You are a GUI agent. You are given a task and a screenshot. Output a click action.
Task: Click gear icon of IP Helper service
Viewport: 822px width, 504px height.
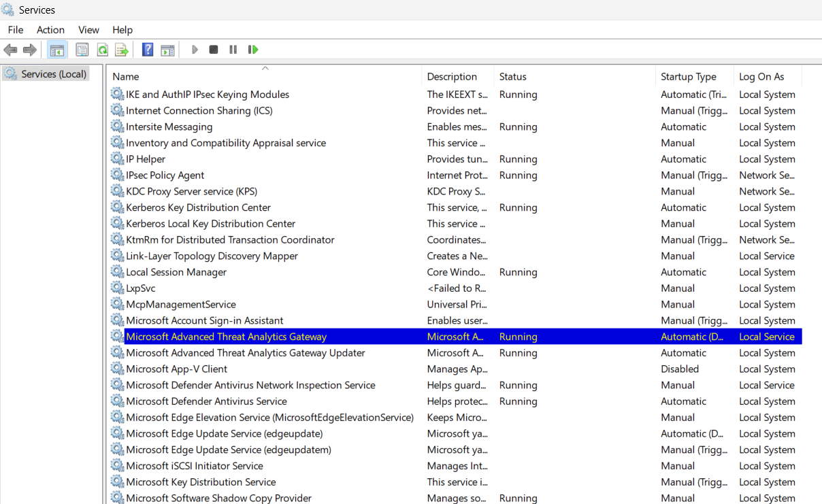pos(118,159)
